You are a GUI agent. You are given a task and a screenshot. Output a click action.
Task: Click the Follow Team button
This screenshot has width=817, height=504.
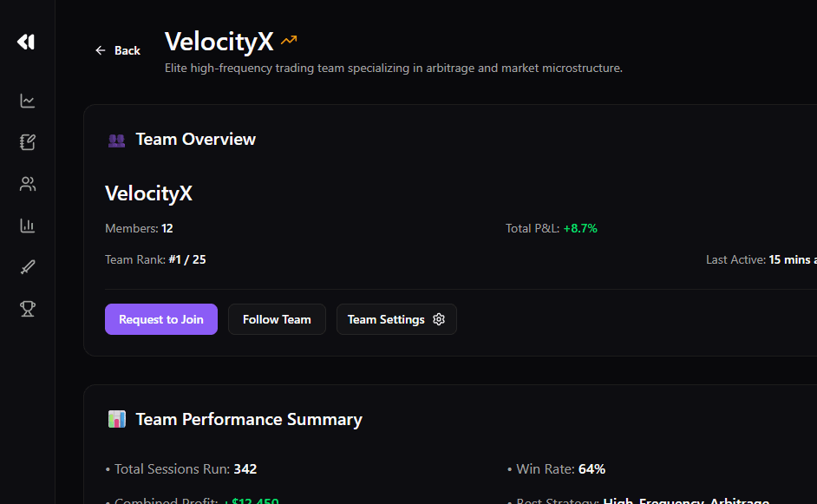tap(277, 319)
